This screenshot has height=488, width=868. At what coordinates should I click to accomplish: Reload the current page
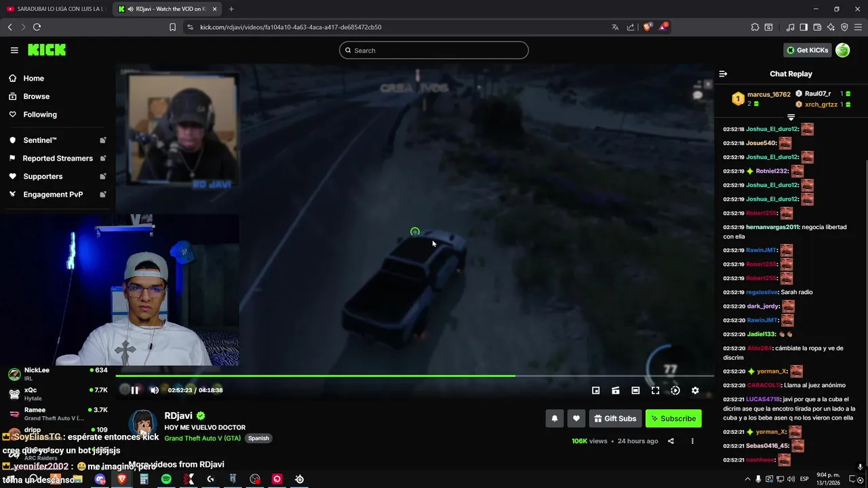pos(37,27)
